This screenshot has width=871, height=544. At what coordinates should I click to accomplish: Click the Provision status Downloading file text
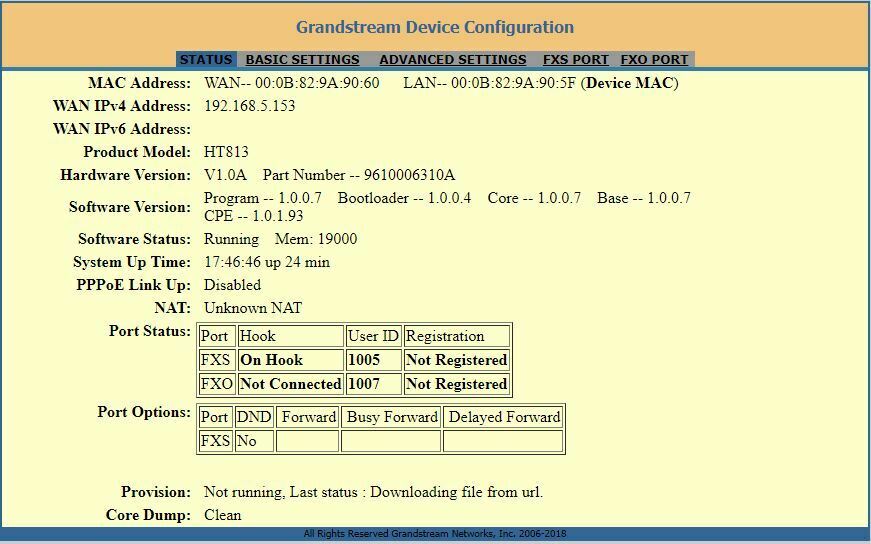[x=456, y=492]
